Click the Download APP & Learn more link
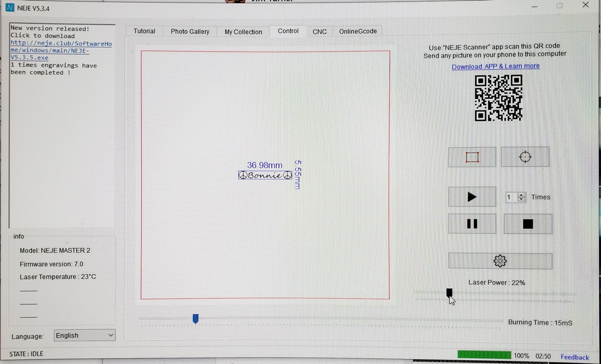Image resolution: width=601 pixels, height=364 pixels. click(x=495, y=66)
